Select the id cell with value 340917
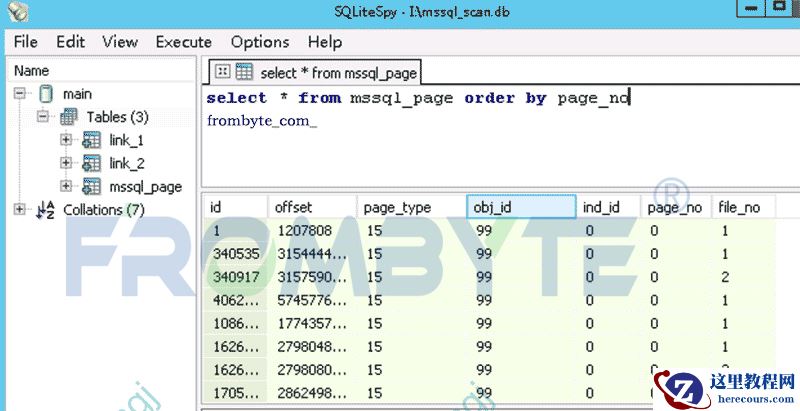The image size is (800, 411). [x=236, y=277]
